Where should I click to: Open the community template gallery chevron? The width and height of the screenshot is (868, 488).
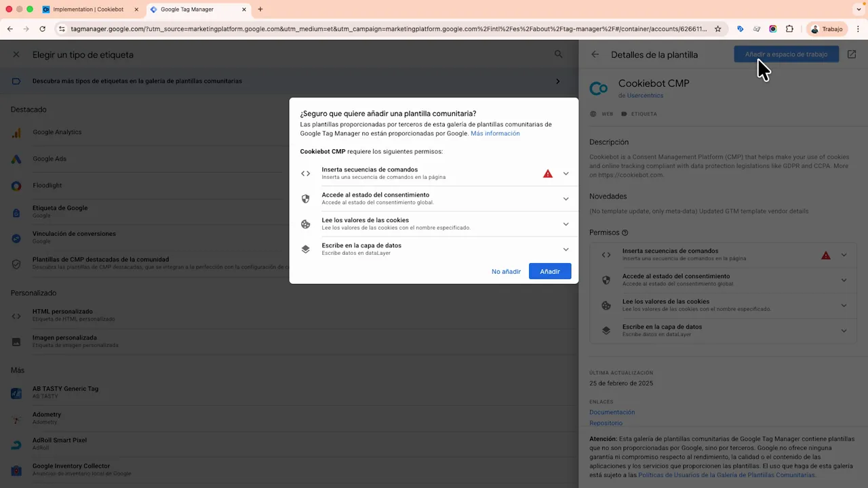click(558, 81)
